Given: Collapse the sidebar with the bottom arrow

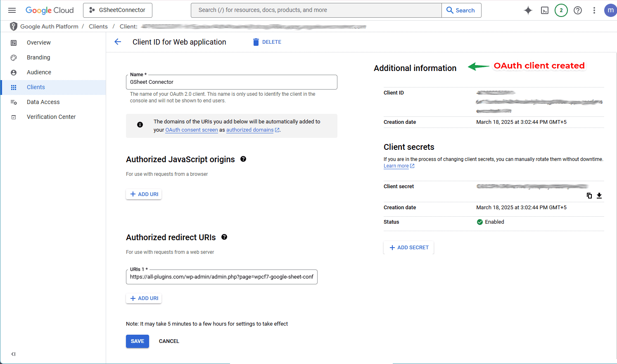Looking at the screenshot, I should coord(13,354).
